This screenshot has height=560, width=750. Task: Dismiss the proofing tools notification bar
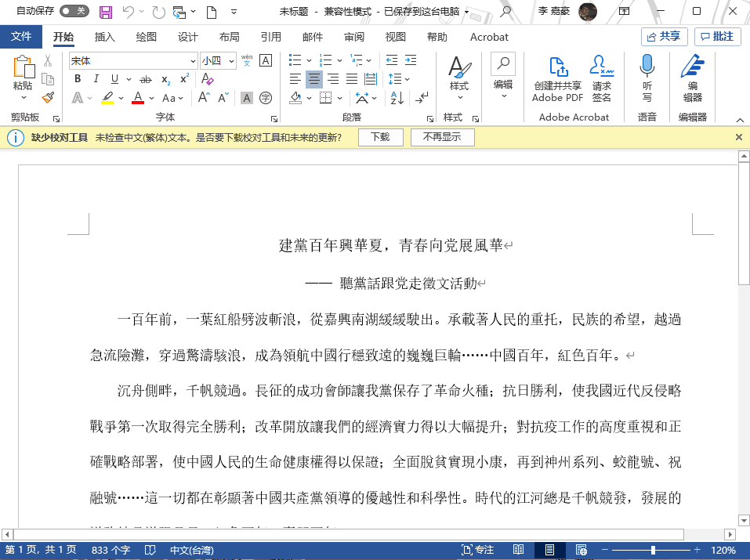click(738, 137)
